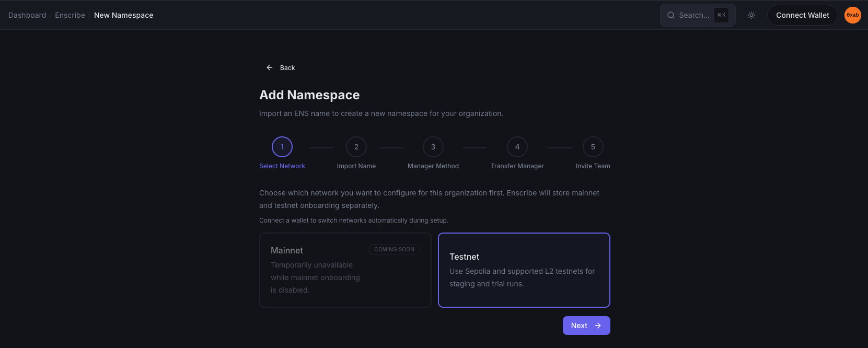Click the Back label text
Viewport: 868px width, 348px height.
287,68
